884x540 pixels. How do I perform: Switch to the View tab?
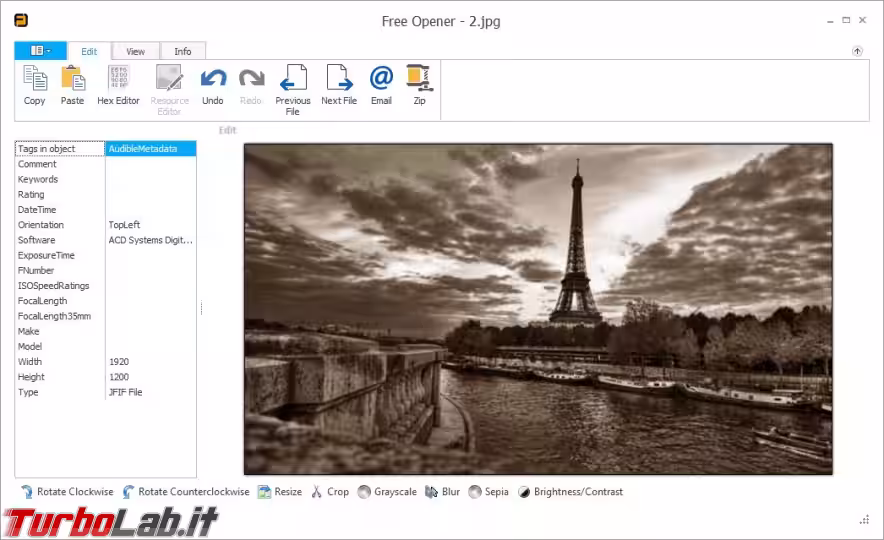click(x=135, y=52)
